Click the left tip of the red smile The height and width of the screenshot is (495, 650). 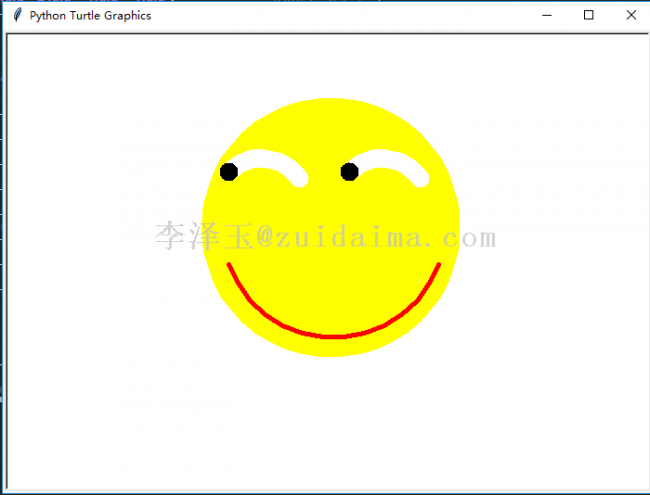[x=229, y=264]
